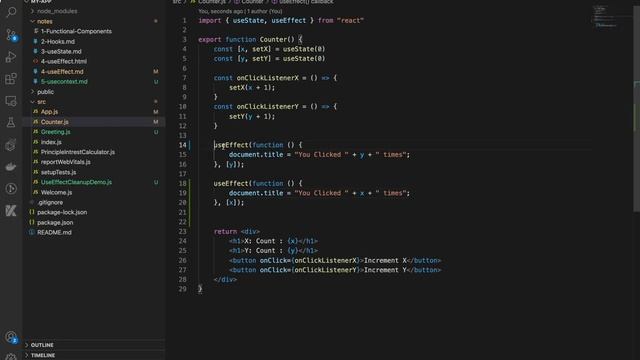Click '[x]' dependency array on line 20
This screenshot has width=640, height=360.
(231, 202)
